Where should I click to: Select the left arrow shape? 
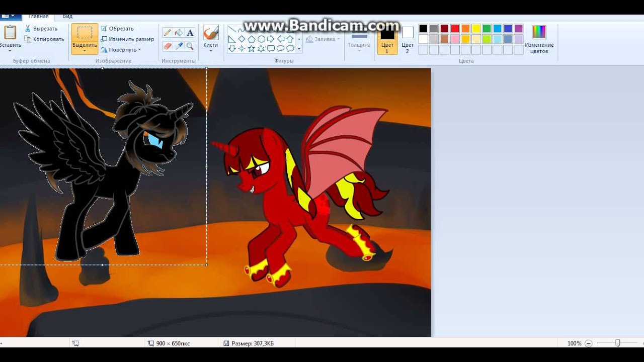[x=281, y=39]
